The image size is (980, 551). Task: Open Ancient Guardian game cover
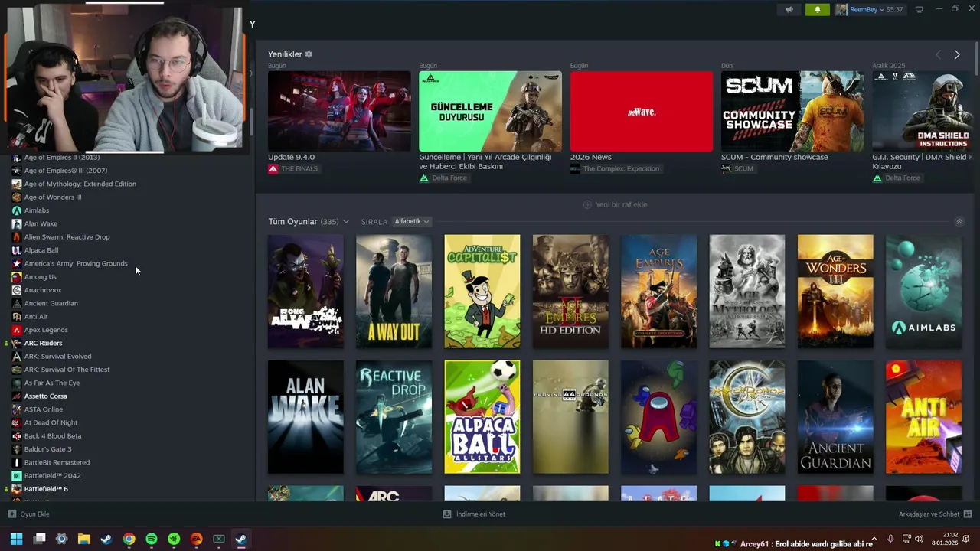[x=835, y=417]
